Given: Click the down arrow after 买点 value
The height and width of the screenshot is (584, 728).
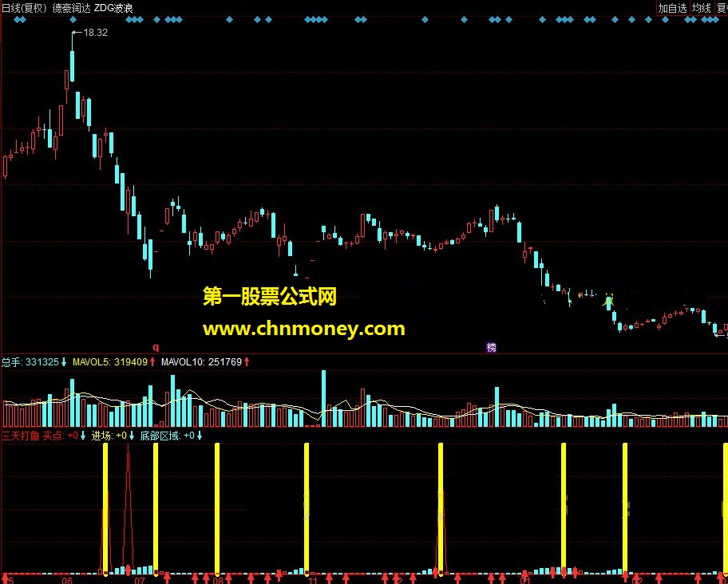Looking at the screenshot, I should point(83,436).
